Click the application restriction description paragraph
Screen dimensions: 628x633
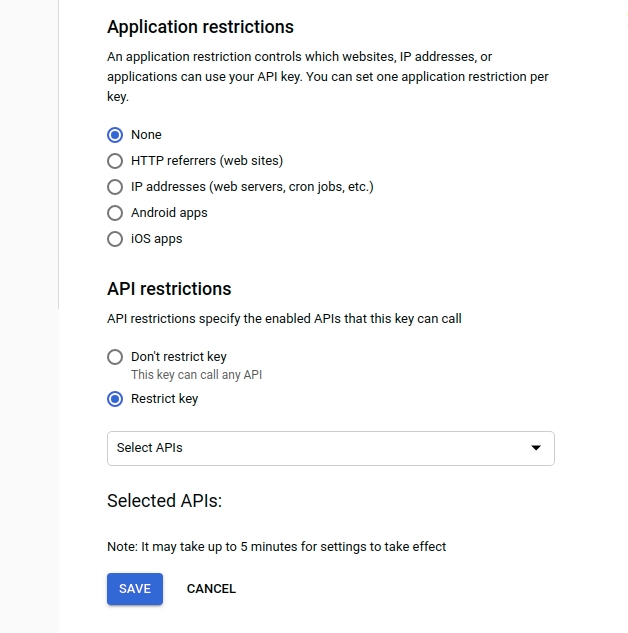coord(327,78)
